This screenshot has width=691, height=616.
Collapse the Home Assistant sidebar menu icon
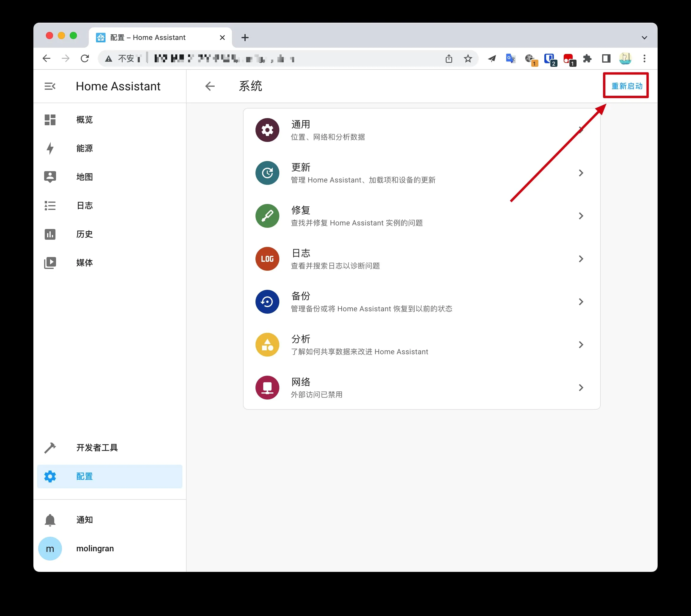pos(50,86)
